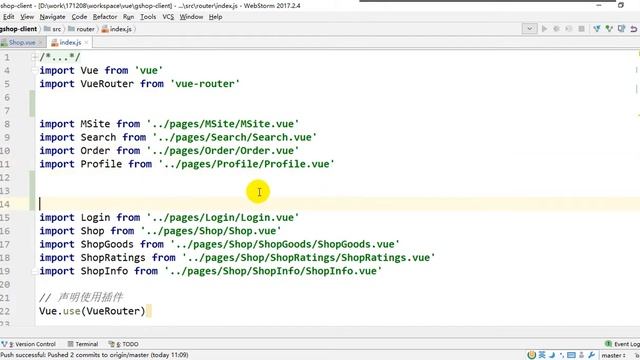Open the run configuration dropdown
Image resolution: width=640 pixels, height=360 pixels.
click(x=529, y=29)
